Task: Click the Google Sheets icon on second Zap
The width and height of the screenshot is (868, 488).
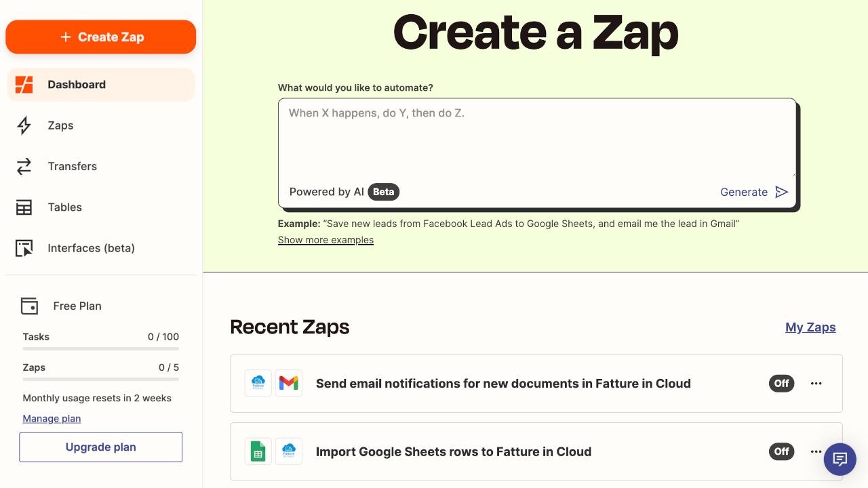Action: pos(258,451)
